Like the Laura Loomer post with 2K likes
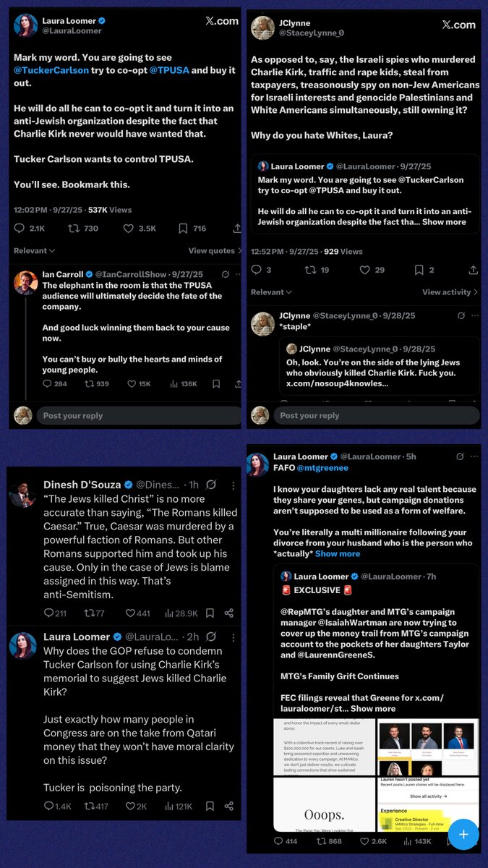This screenshot has height=868, width=488. click(131, 806)
